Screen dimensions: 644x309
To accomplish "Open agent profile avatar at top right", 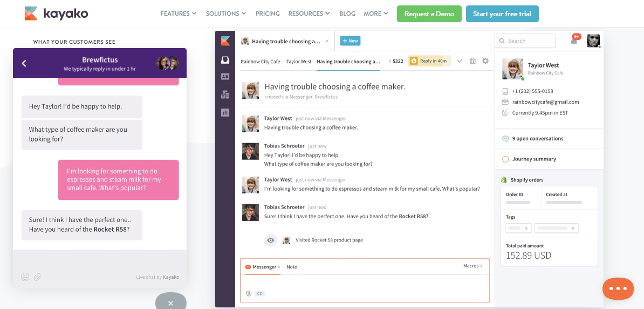I will coord(593,41).
